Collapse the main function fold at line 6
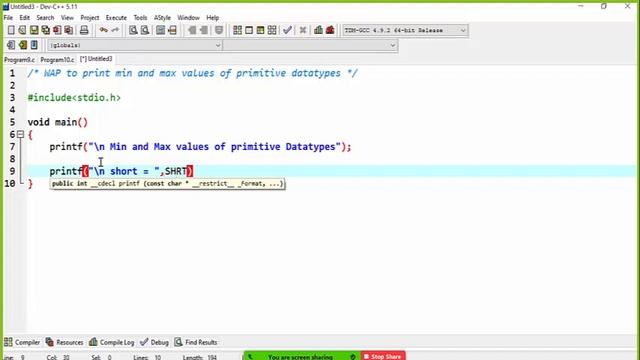Screen dimensions: 640x360 20,134
